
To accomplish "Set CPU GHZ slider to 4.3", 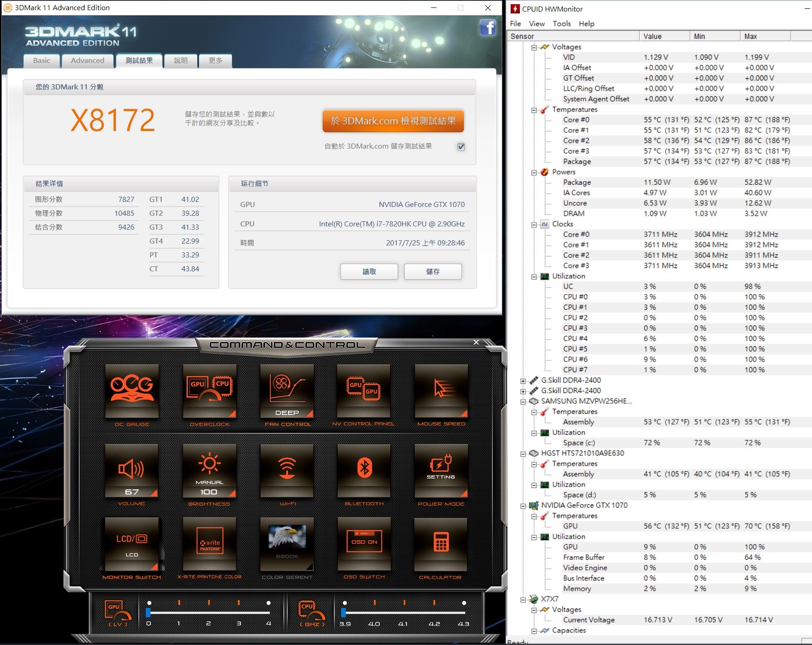I will (x=464, y=613).
